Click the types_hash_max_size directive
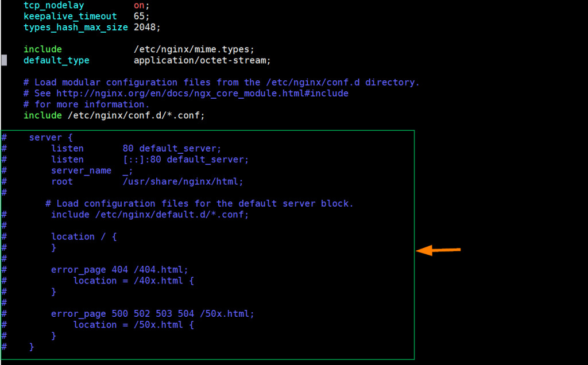This screenshot has width=588, height=365. 75,28
